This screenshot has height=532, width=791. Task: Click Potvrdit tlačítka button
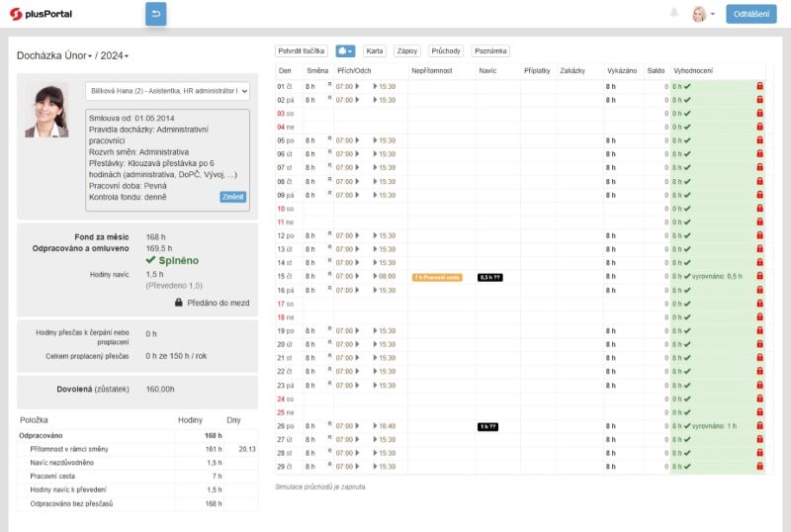tap(302, 51)
